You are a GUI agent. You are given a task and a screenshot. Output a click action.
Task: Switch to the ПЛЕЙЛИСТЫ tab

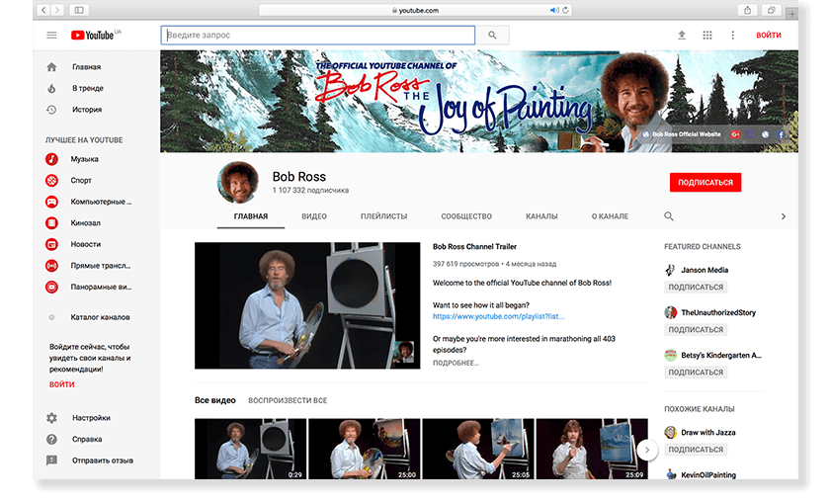[x=383, y=216]
